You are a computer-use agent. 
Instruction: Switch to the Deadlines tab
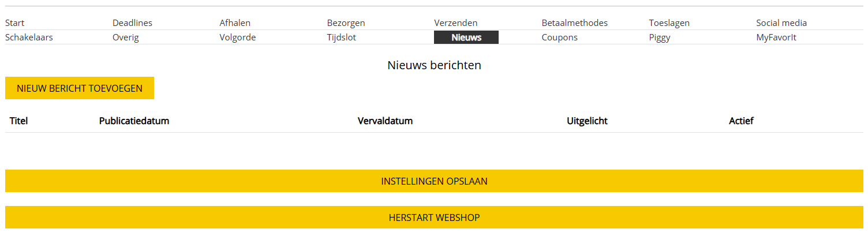coord(132,23)
